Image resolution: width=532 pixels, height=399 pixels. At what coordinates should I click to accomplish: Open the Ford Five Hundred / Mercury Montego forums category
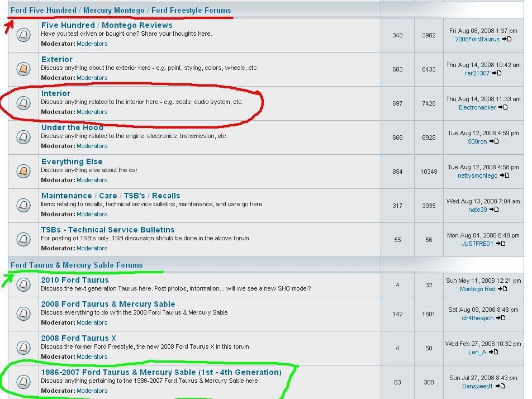(121, 10)
